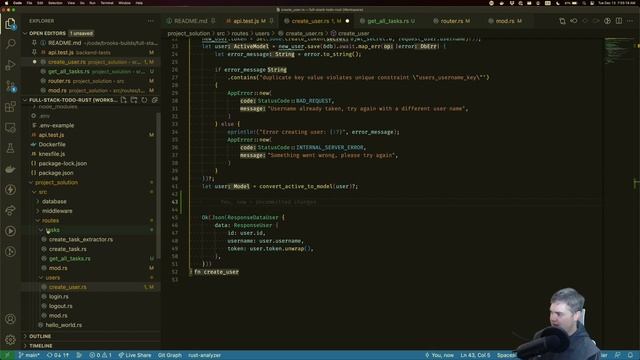This screenshot has width=640, height=360.
Task: Expand the middleware folder
Action: (x=57, y=211)
